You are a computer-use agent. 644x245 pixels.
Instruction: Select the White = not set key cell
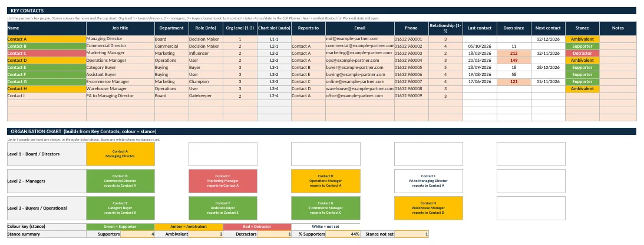pos(326,227)
